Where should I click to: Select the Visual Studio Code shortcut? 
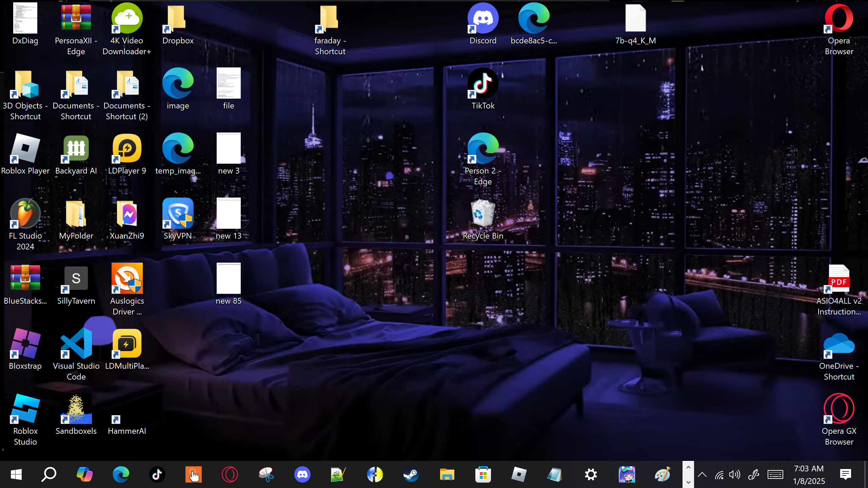pyautogui.click(x=76, y=344)
